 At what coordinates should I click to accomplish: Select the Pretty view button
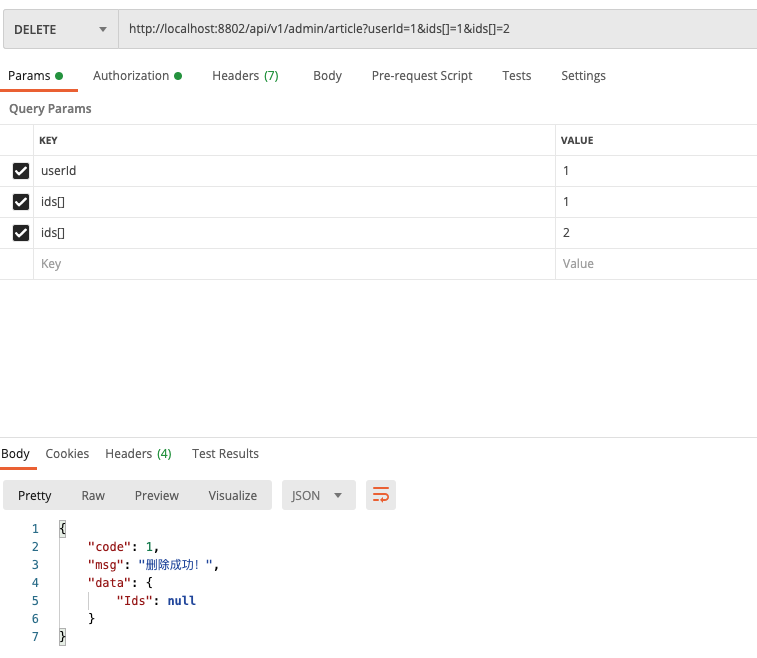(35, 495)
